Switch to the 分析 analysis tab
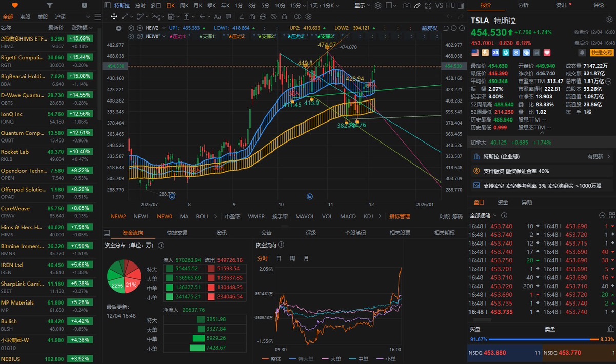The width and height of the screenshot is (616, 364). tap(523, 5)
